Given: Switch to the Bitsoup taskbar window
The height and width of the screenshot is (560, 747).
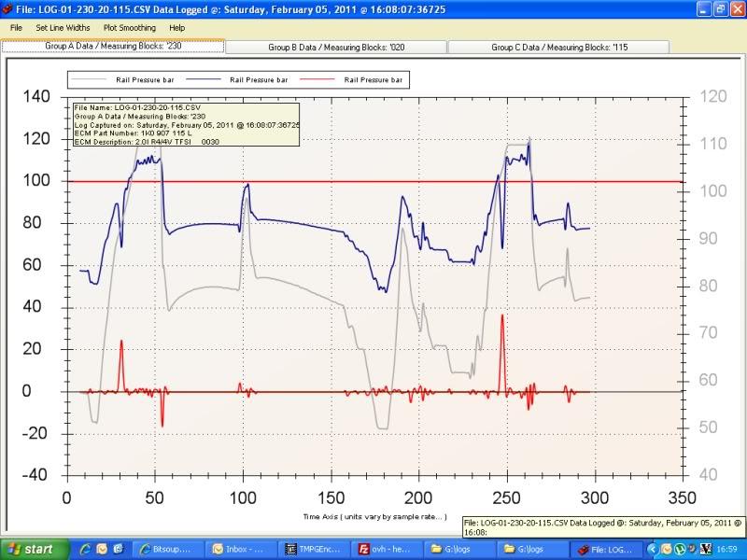Looking at the screenshot, I should (x=168, y=550).
